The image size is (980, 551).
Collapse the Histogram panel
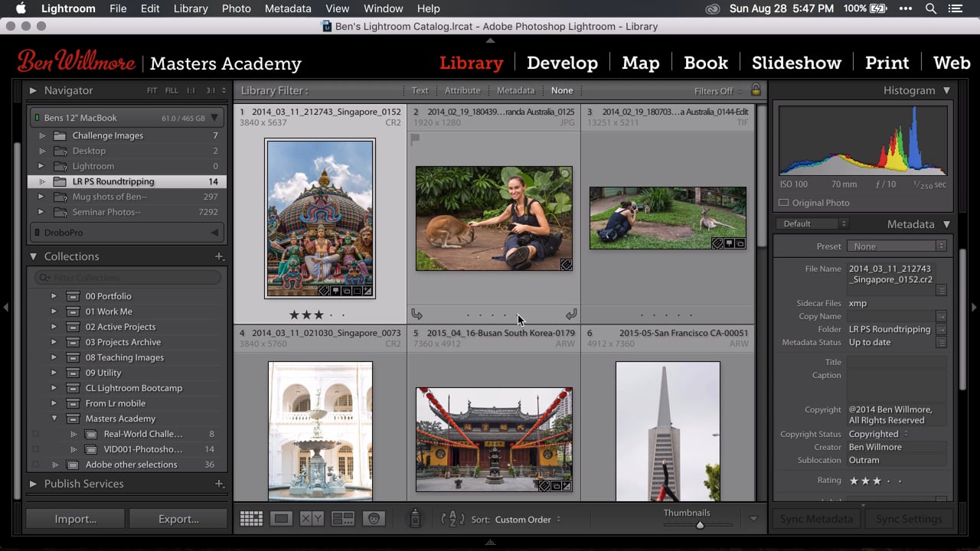coord(946,90)
